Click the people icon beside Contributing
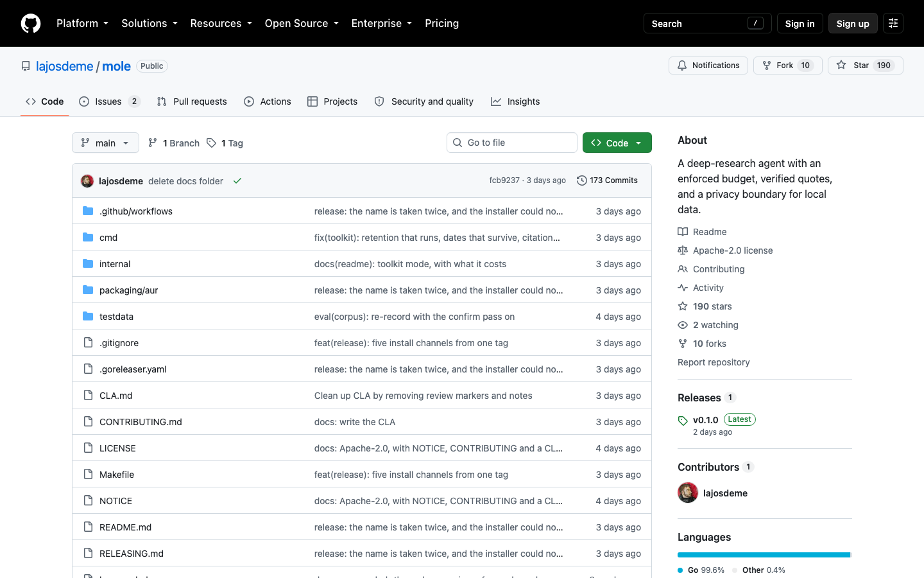The width and height of the screenshot is (924, 578). point(683,269)
